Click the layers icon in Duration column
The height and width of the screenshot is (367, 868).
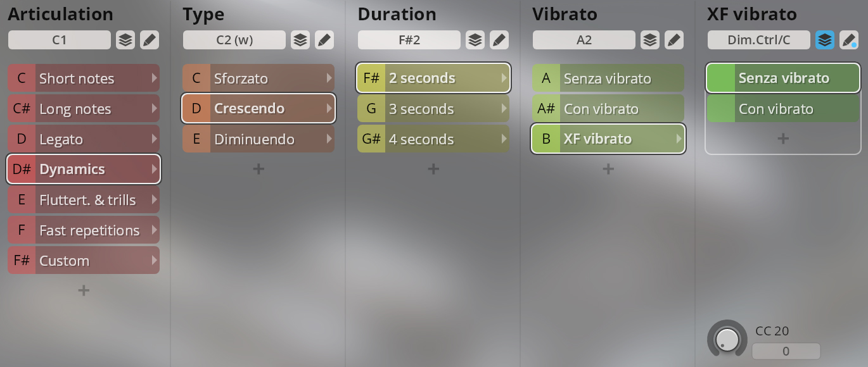coord(475,40)
